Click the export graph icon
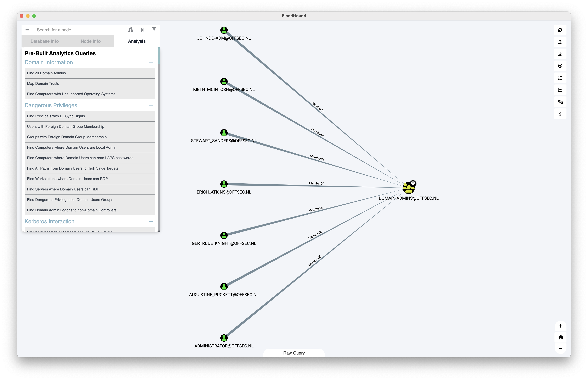588x380 pixels. 560,42
